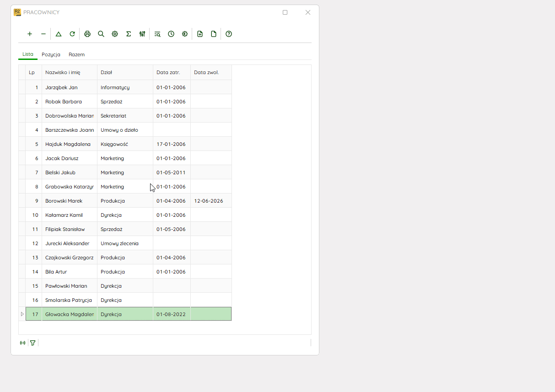Screen dimensions: 555x392
Task: Click the sigma summation icon
Action: tap(129, 34)
